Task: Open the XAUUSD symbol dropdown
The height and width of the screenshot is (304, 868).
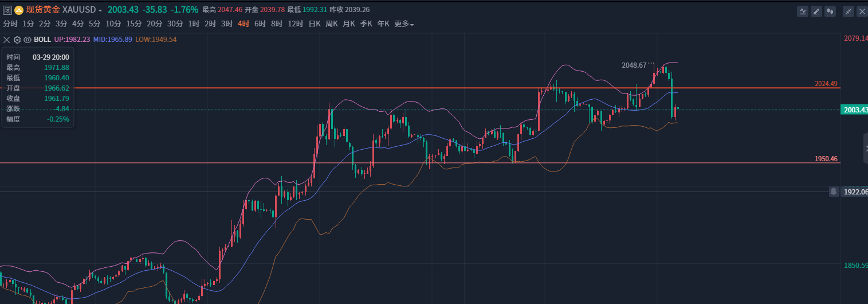Action: [x=100, y=10]
